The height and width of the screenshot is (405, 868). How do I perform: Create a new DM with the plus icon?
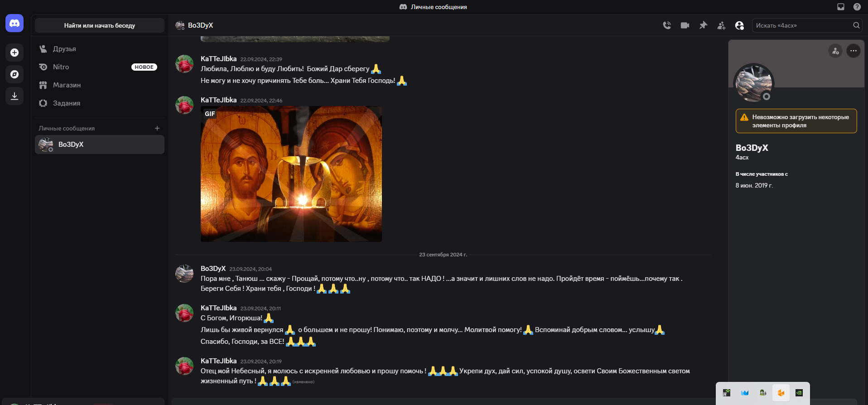157,128
